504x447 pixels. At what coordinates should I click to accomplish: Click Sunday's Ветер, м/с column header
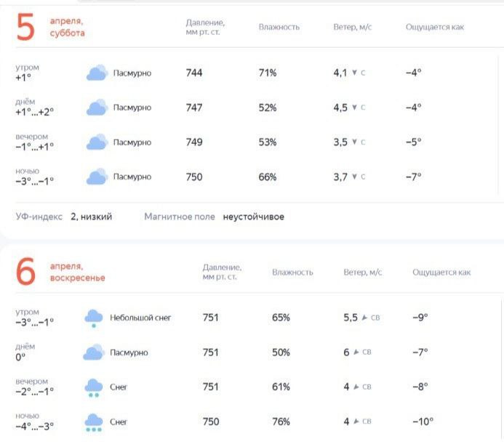click(363, 273)
